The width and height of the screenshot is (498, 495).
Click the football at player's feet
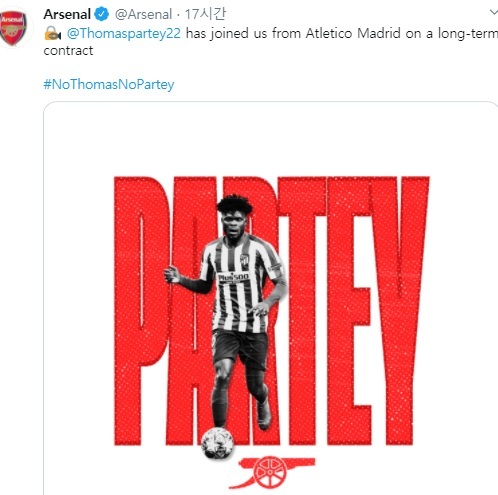pyautogui.click(x=217, y=443)
